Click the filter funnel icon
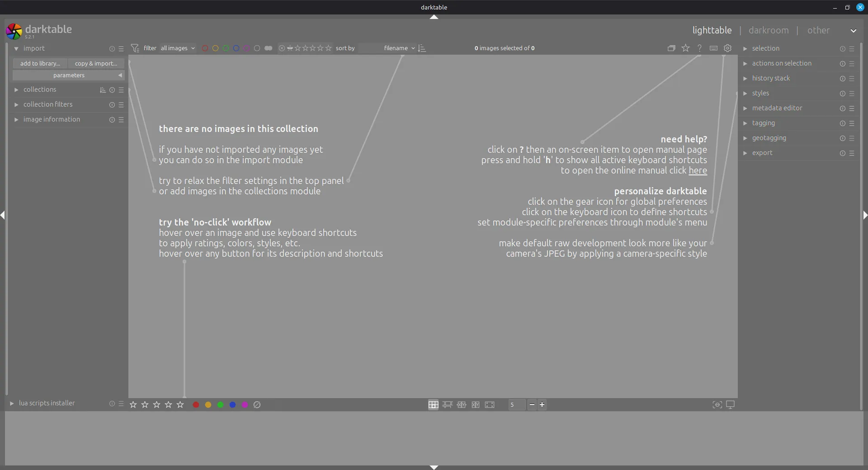868x470 pixels. point(135,48)
